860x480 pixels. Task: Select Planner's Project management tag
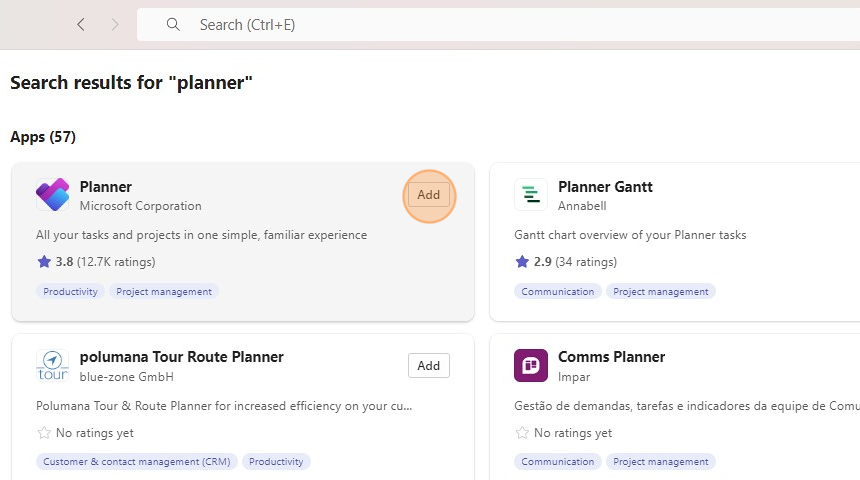click(x=164, y=292)
